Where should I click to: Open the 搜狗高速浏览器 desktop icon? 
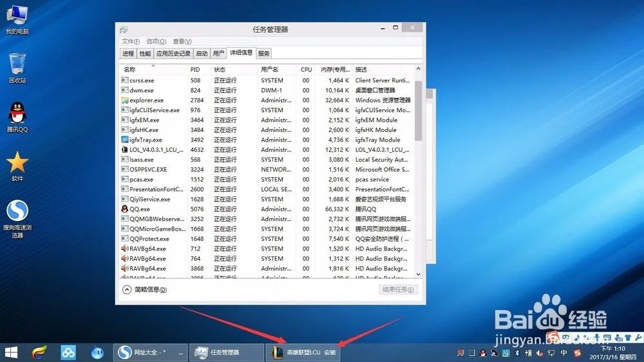click(x=17, y=219)
